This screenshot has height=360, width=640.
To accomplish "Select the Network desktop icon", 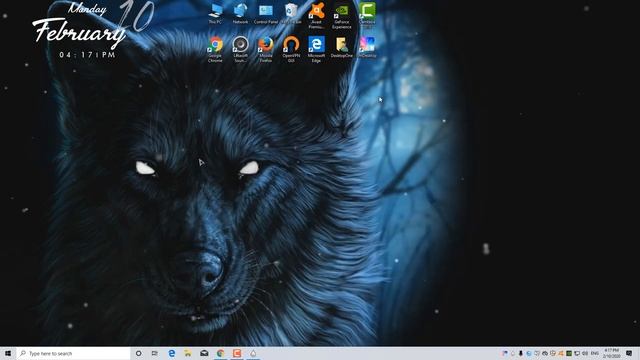I will [240, 13].
